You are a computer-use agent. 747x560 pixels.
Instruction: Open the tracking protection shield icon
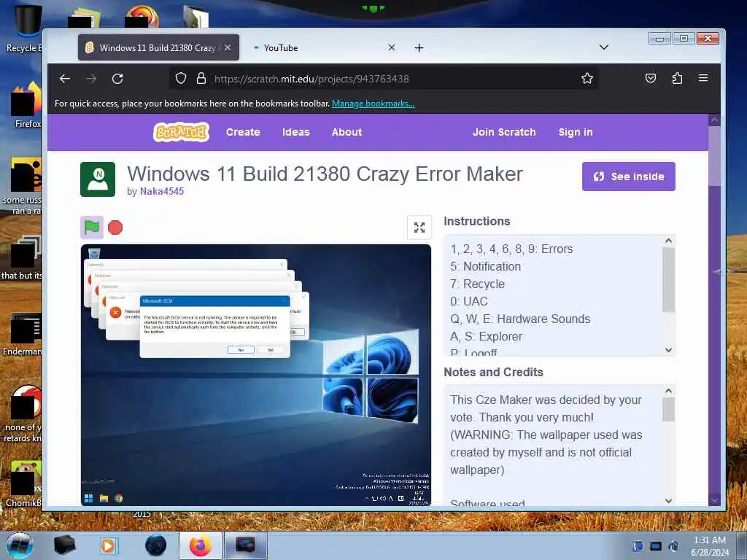(x=181, y=78)
